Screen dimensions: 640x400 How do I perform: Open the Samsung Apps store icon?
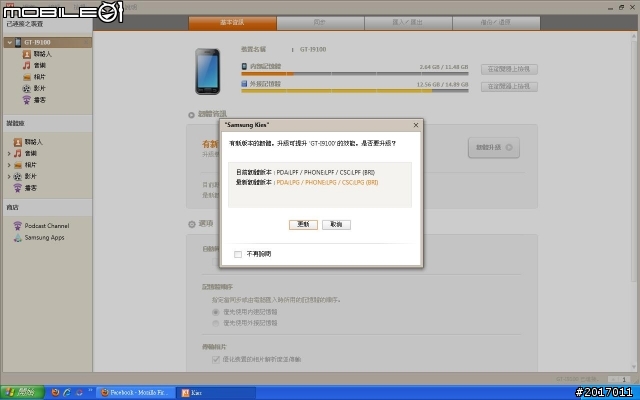pos(18,238)
